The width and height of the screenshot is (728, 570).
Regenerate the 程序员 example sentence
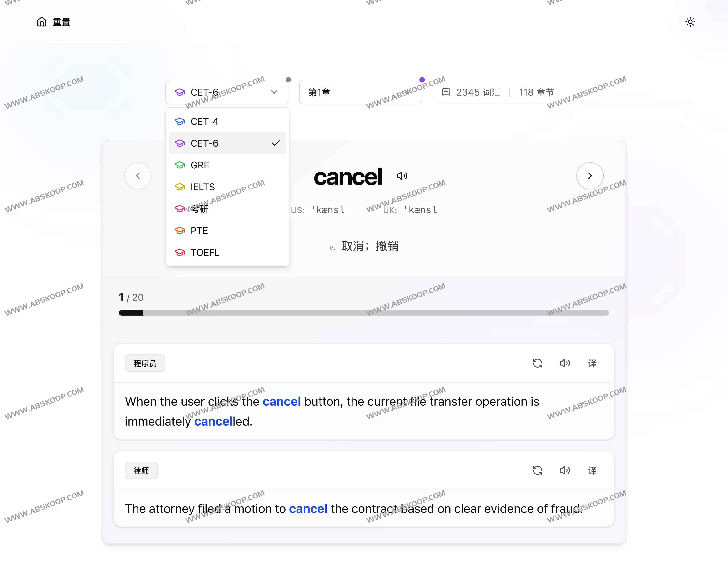pos(537,363)
